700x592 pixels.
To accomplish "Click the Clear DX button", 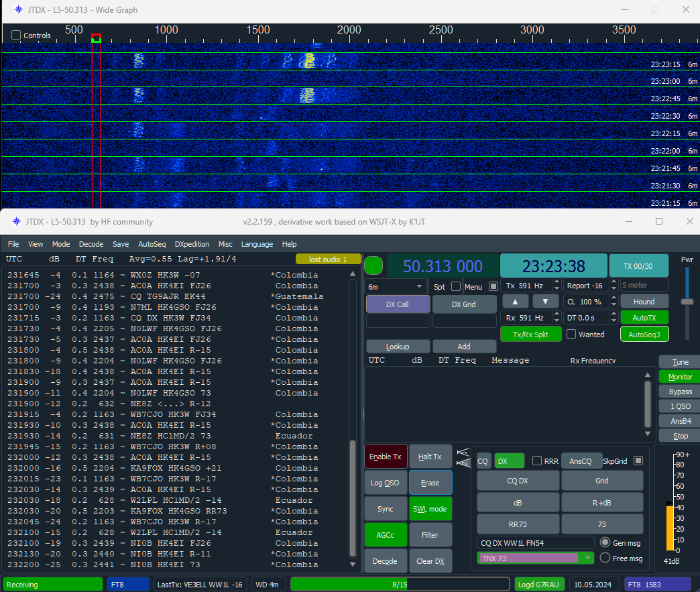I will tap(430, 560).
